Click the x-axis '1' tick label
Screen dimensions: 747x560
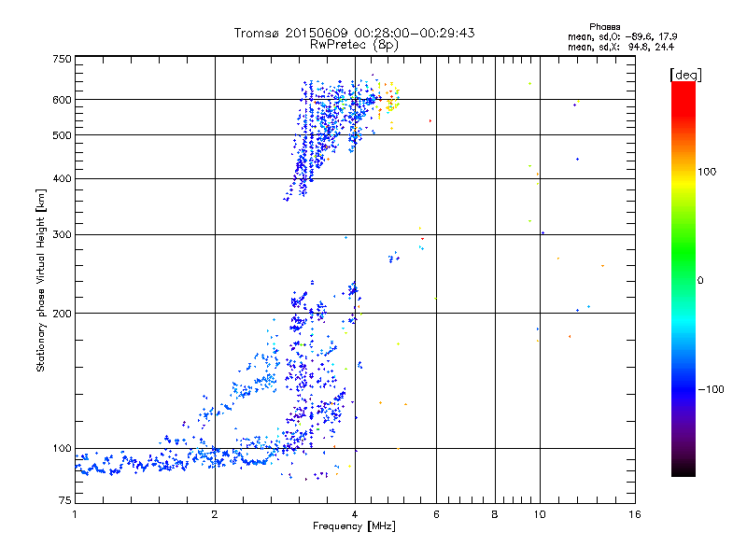pos(75,514)
